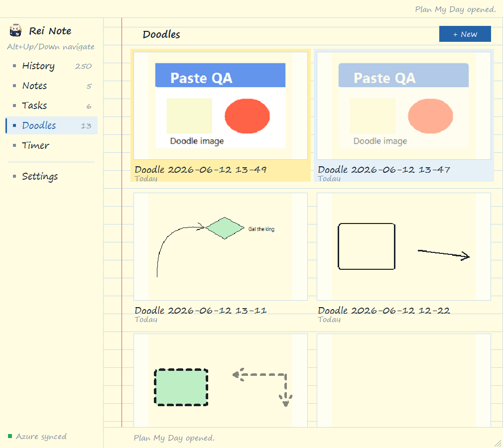Click 'Today' under Doodle 12-22
Image resolution: width=503 pixels, height=448 pixels.
[x=329, y=320]
